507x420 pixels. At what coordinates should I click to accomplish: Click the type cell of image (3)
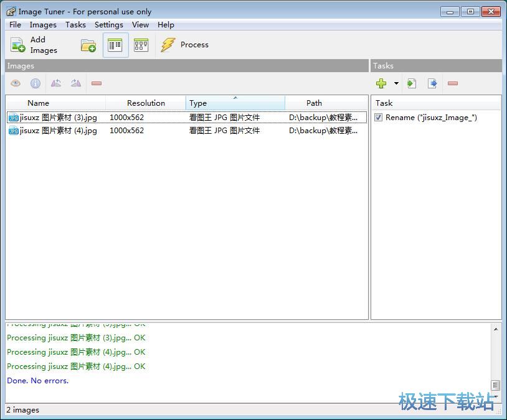point(224,117)
